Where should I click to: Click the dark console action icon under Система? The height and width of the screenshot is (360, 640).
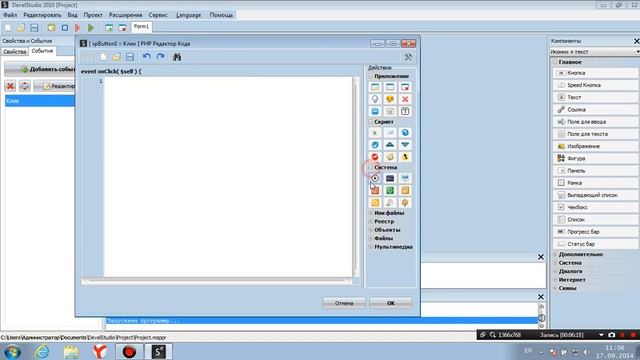(x=390, y=178)
